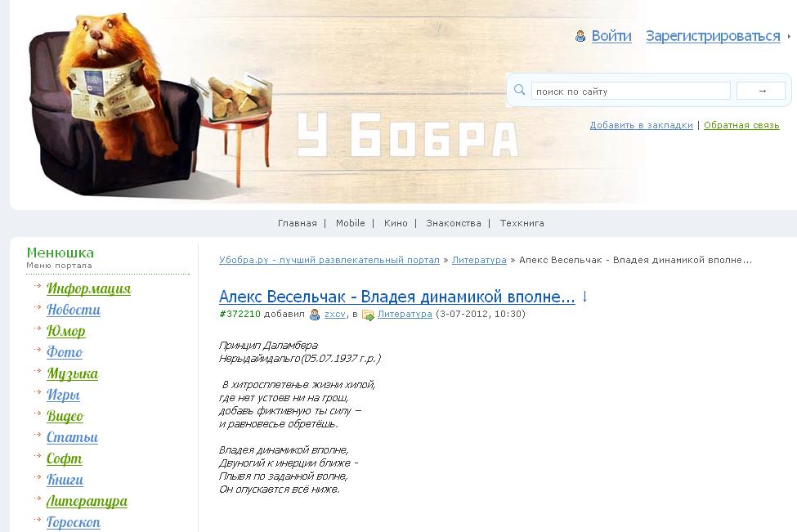Click Добавить в закладки link

pos(641,125)
